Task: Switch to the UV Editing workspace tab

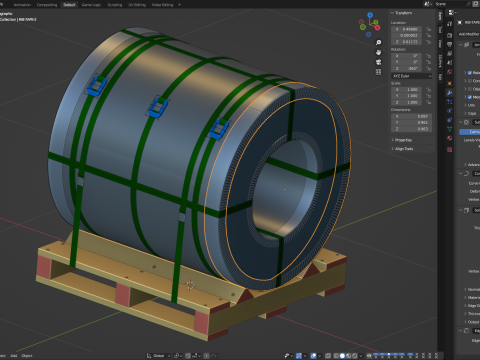Action: pos(137,5)
